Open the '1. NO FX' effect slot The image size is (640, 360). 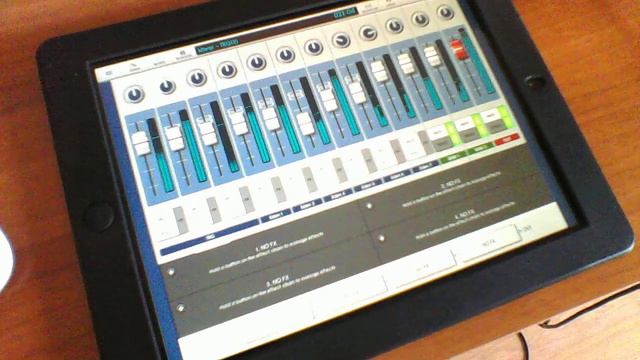point(265,251)
